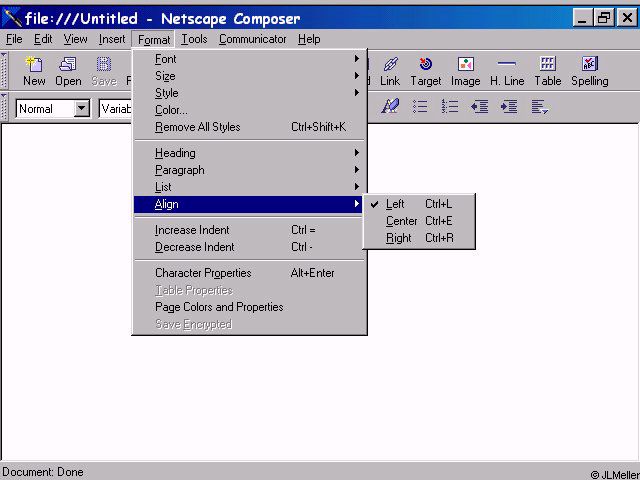Open the Color... dialog from Format menu
The width and height of the screenshot is (640, 480).
pyautogui.click(x=249, y=110)
